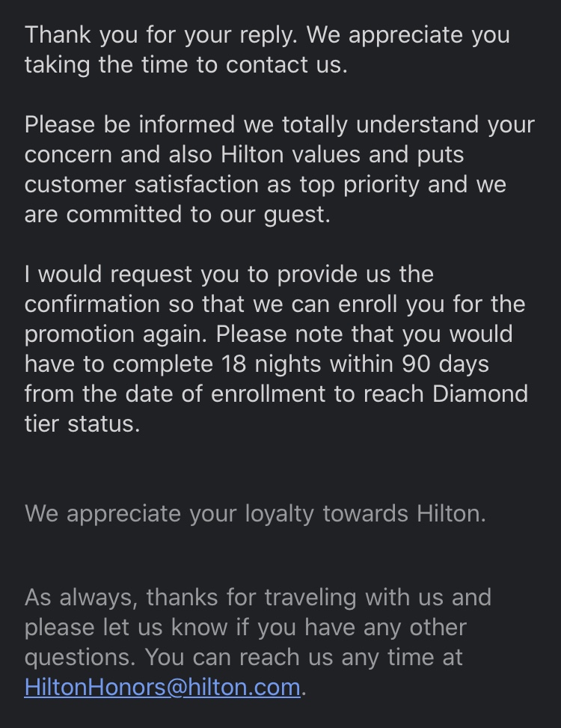Select the "18 nights" text
561x728 pixels.
[271, 364]
